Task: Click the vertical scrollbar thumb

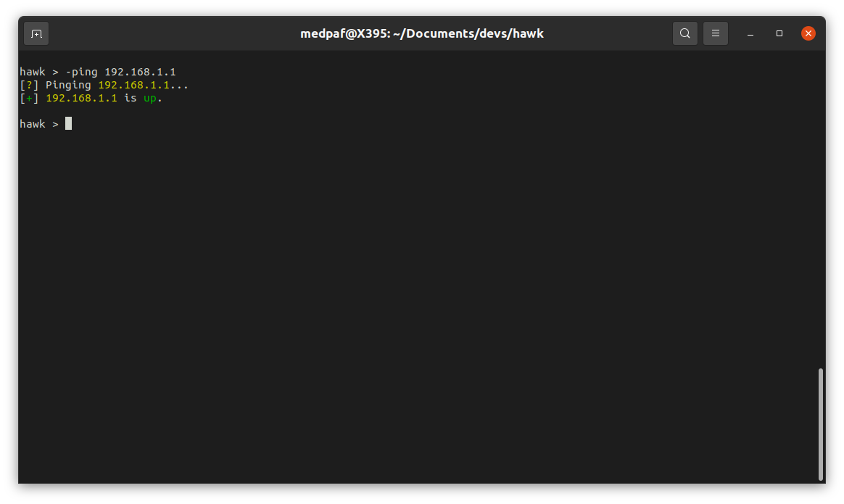Action: point(821,424)
